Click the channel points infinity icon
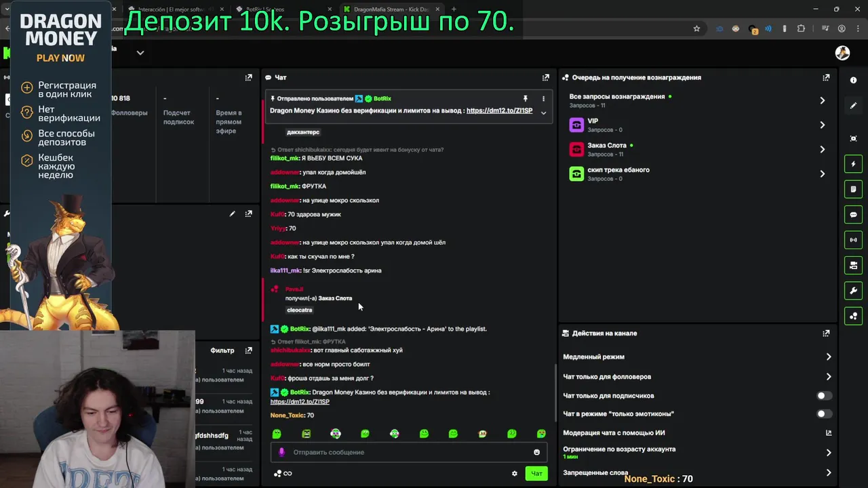This screenshot has width=868, height=488. [x=283, y=473]
